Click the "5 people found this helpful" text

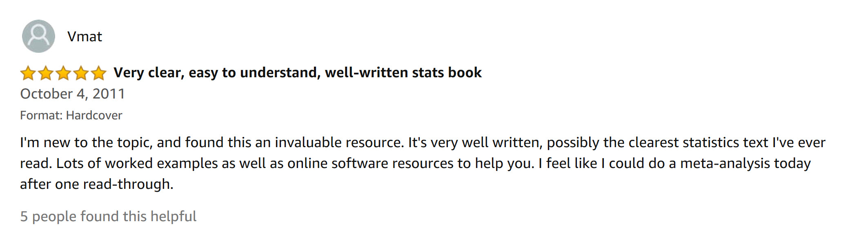(x=108, y=216)
